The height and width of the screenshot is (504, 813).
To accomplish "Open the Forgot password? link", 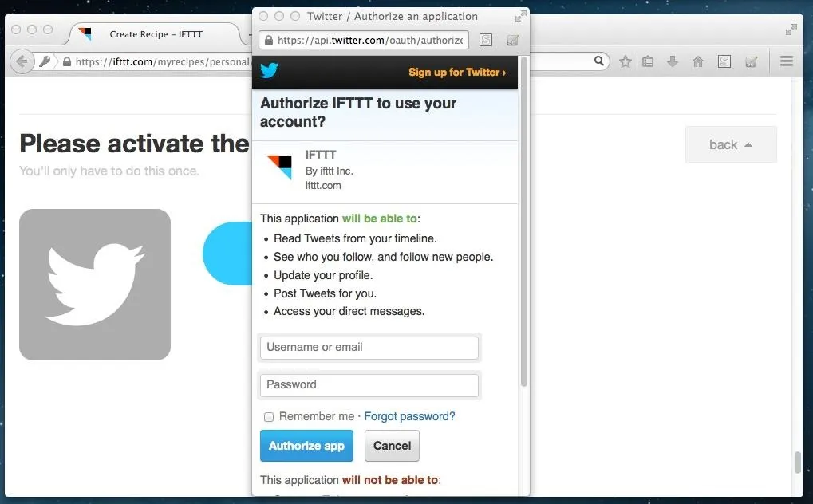I will [409, 416].
